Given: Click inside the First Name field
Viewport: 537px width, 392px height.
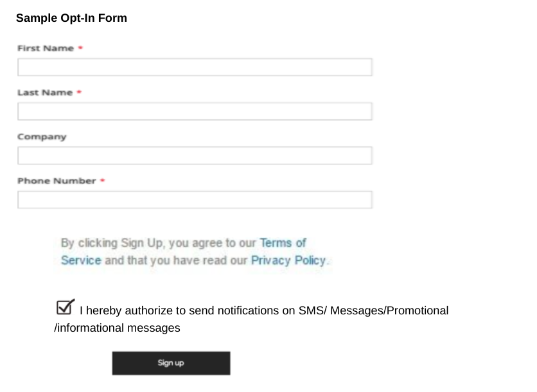Looking at the screenshot, I should [x=195, y=67].
